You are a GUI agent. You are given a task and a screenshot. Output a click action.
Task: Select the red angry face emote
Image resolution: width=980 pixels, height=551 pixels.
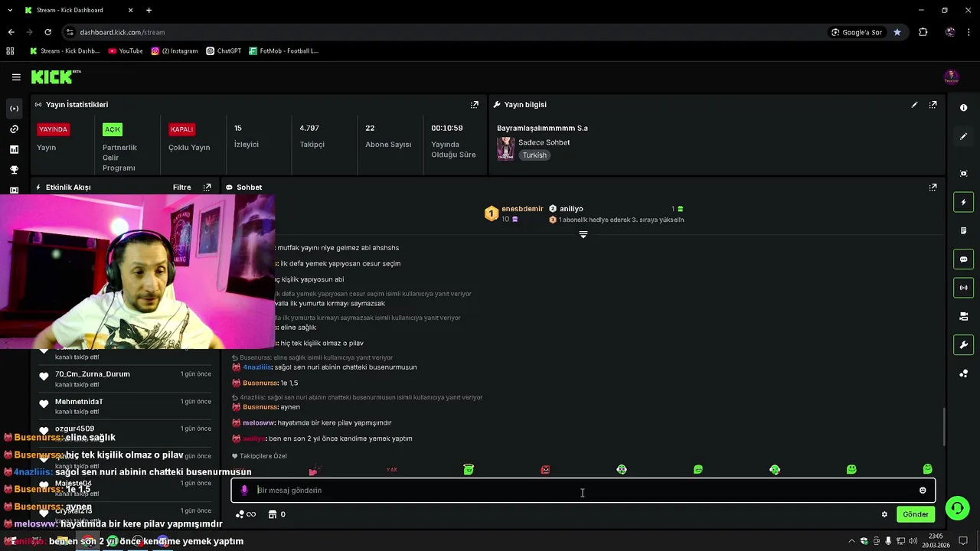coord(545,470)
